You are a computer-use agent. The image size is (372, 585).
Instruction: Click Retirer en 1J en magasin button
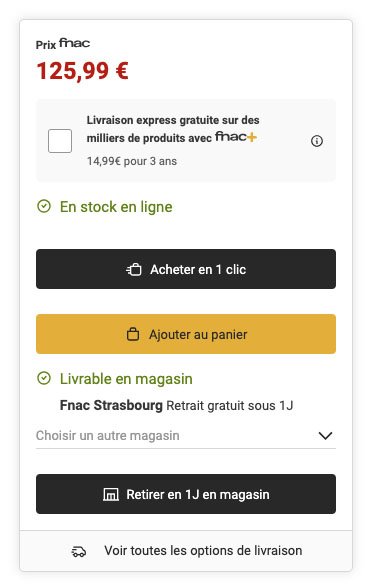pos(186,494)
